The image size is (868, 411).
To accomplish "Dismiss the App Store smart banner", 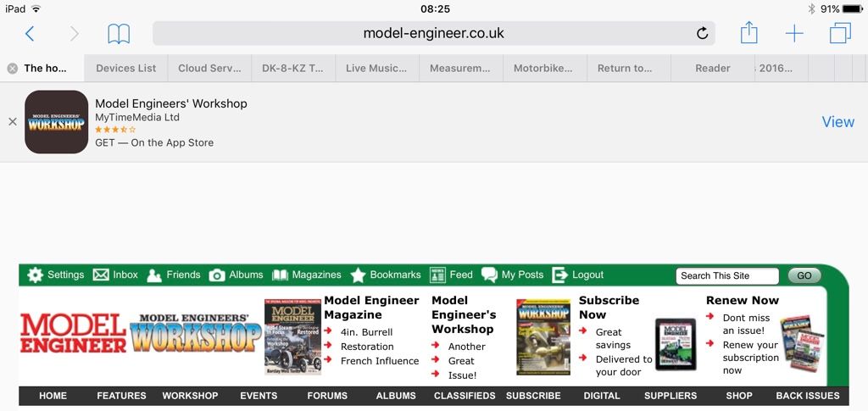I will pyautogui.click(x=12, y=122).
